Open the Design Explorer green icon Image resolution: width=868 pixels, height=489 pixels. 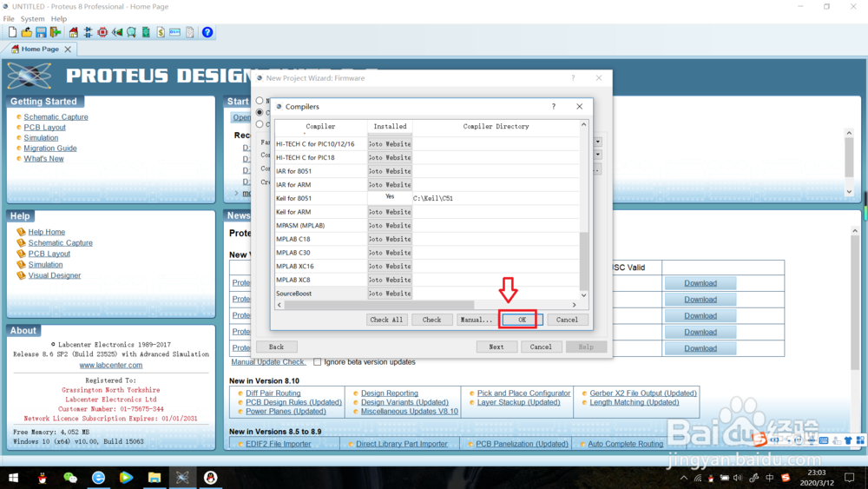click(146, 33)
